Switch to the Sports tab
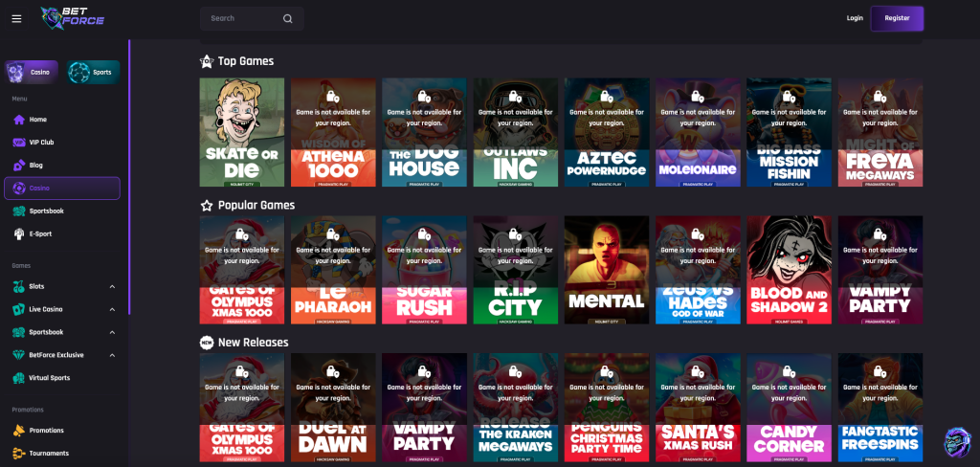This screenshot has height=467, width=980. coord(93,73)
